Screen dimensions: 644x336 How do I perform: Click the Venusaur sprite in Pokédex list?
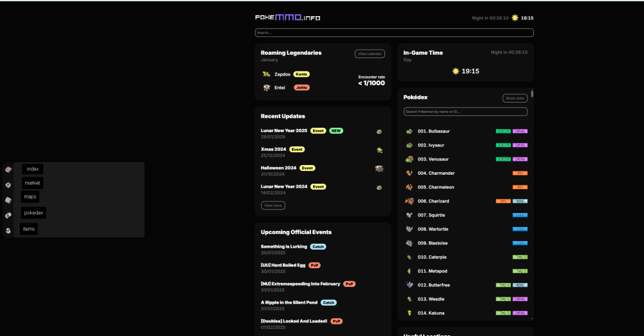click(409, 159)
